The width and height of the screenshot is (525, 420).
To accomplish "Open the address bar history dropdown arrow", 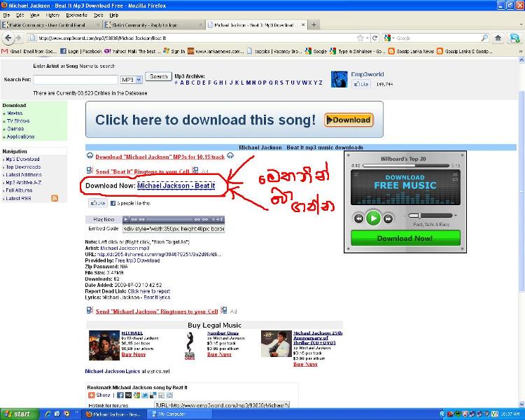I will [367, 38].
